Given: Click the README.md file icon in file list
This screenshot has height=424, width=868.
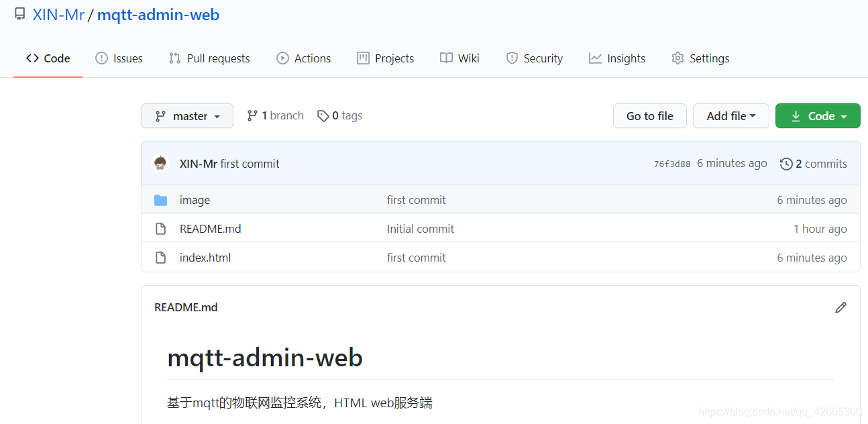Looking at the screenshot, I should point(160,229).
